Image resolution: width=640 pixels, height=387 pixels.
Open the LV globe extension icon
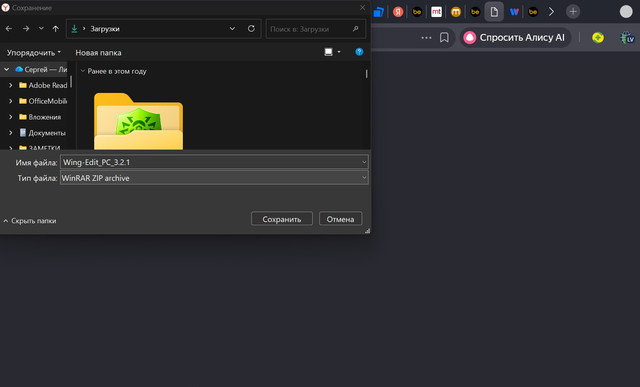point(627,38)
